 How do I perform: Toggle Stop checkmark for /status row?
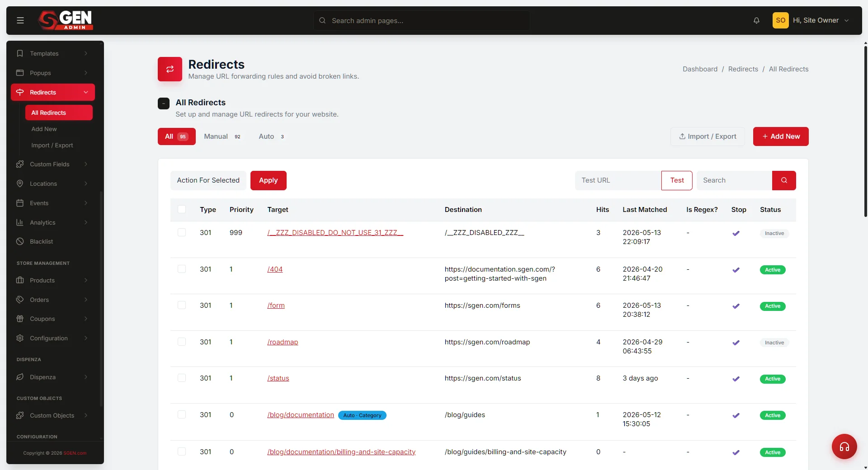pyautogui.click(x=736, y=379)
